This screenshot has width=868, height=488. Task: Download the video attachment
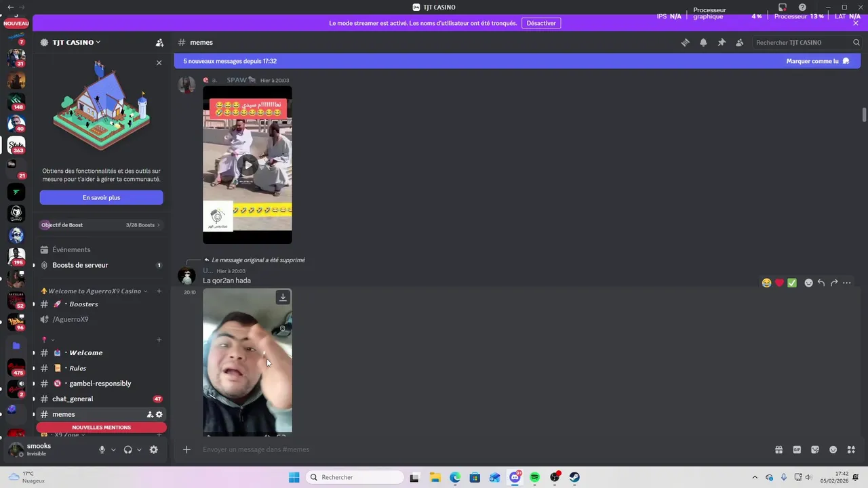pyautogui.click(x=283, y=297)
